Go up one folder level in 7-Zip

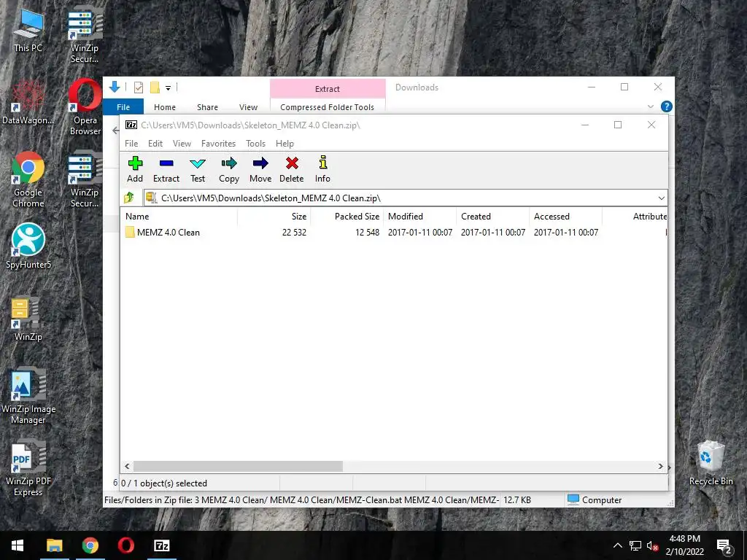click(128, 198)
